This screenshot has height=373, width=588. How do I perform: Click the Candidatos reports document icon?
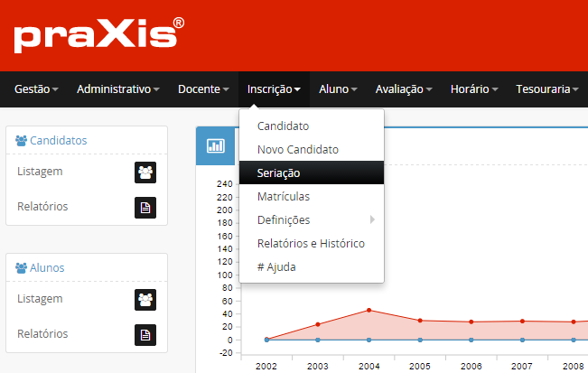pos(145,208)
